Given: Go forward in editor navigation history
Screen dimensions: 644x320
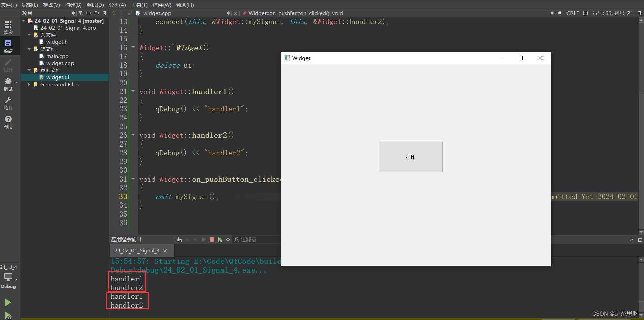Looking at the screenshot, I should click(121, 13).
